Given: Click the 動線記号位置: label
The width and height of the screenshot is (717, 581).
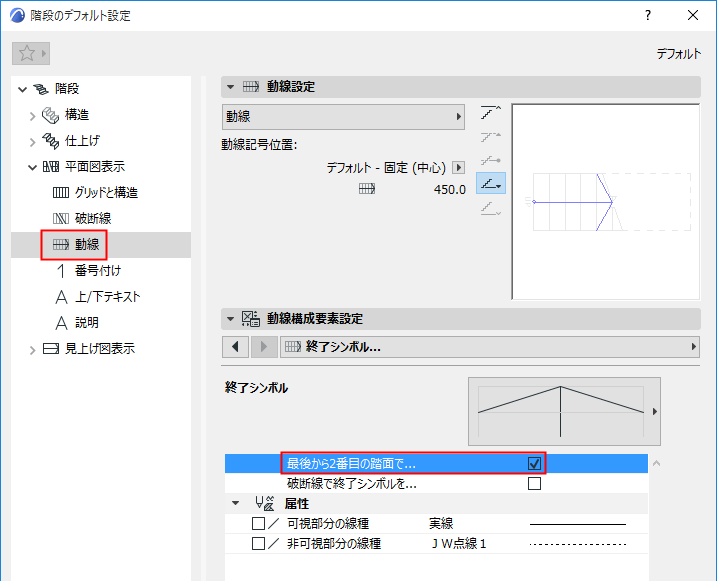Looking at the screenshot, I should (259, 145).
